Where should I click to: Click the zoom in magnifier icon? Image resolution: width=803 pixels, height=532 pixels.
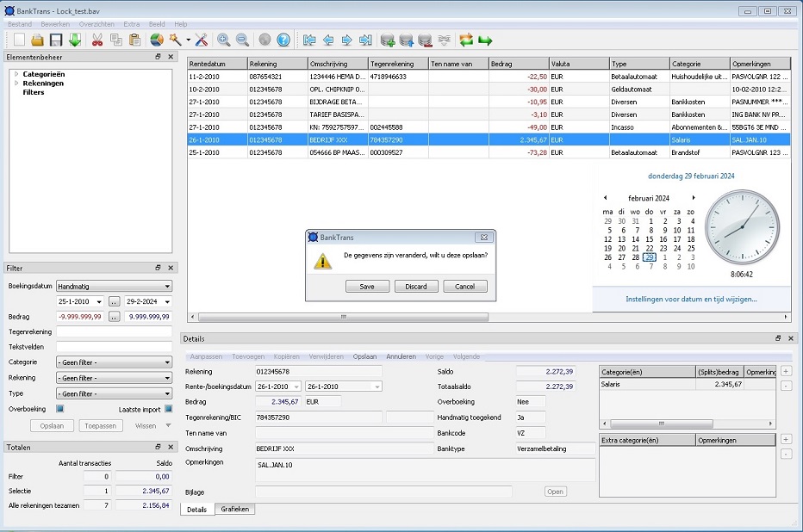coord(224,40)
